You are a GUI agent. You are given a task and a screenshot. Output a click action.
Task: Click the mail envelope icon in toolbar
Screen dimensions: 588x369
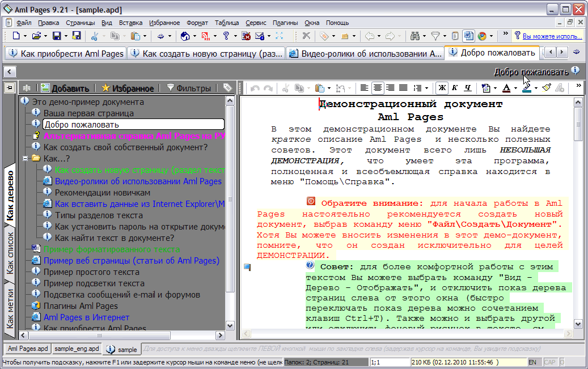tap(260, 36)
